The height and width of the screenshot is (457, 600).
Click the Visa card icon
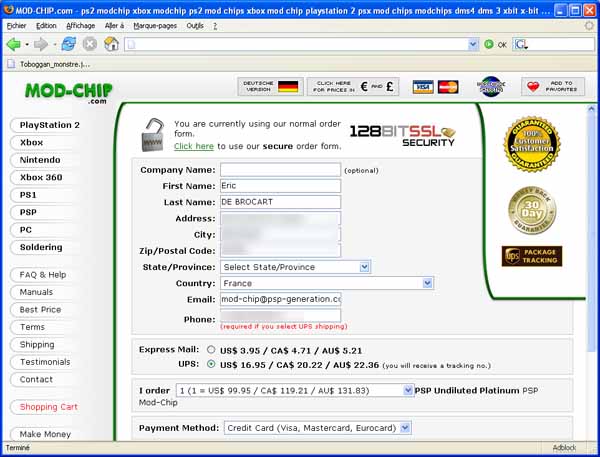tap(423, 87)
